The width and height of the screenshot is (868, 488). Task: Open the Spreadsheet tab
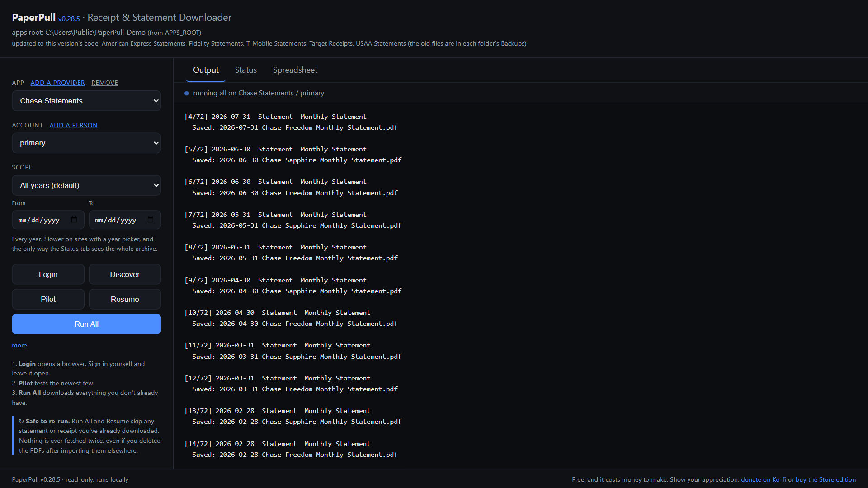pyautogui.click(x=295, y=70)
